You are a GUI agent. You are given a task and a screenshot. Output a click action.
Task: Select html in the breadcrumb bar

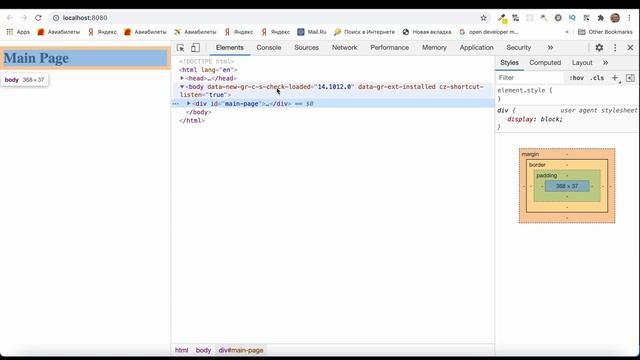(x=181, y=350)
